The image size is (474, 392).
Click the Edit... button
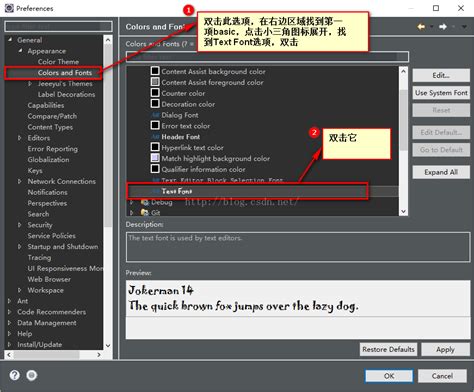[441, 76]
